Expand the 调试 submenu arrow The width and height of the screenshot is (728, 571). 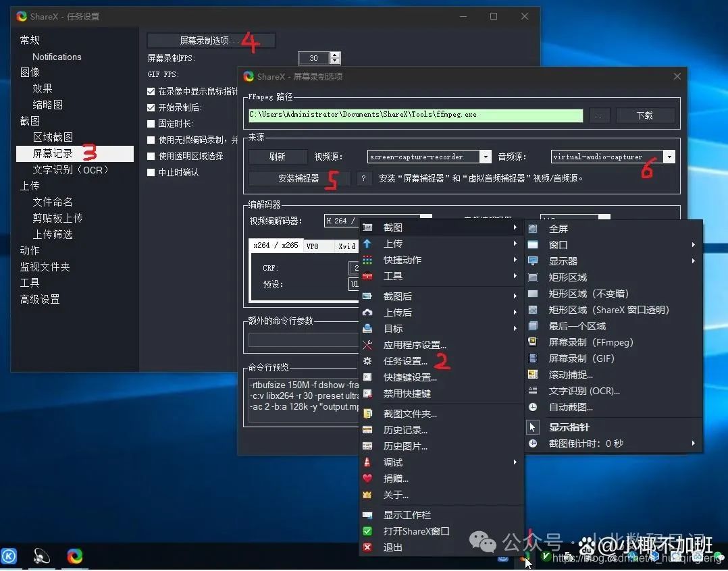pyautogui.click(x=515, y=462)
